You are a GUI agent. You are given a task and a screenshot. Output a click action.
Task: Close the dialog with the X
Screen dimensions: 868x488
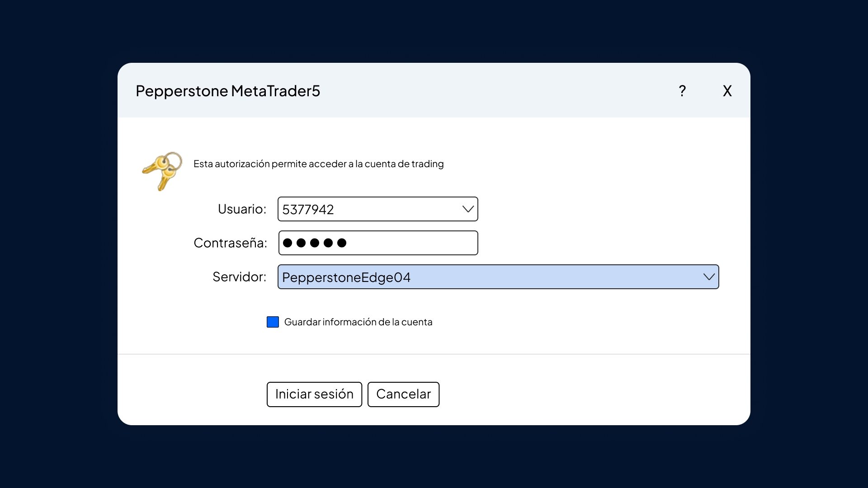coord(727,91)
